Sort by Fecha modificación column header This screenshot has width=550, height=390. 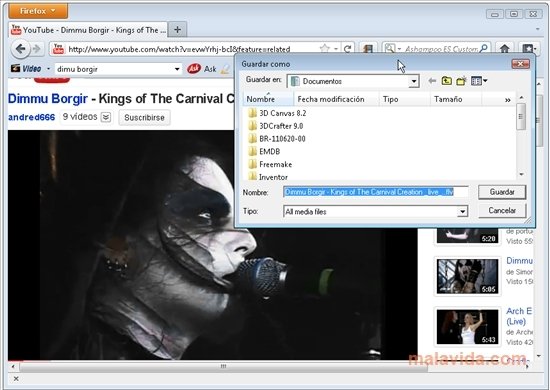coord(337,99)
